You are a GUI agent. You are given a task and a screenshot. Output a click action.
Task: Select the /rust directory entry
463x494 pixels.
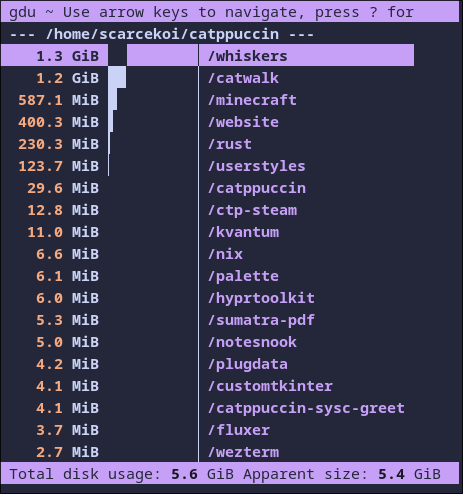point(230,144)
